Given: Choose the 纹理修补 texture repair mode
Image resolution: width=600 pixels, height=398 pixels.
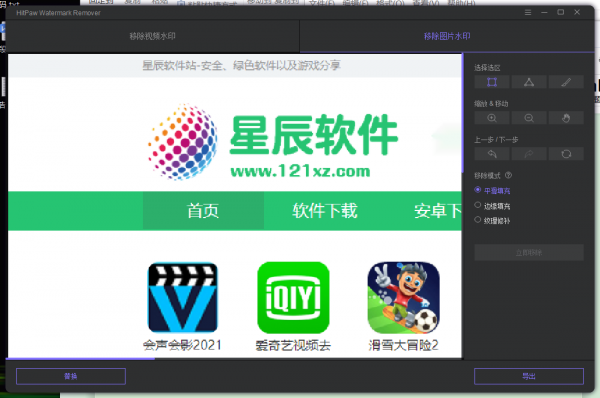Looking at the screenshot, I should point(492,220).
